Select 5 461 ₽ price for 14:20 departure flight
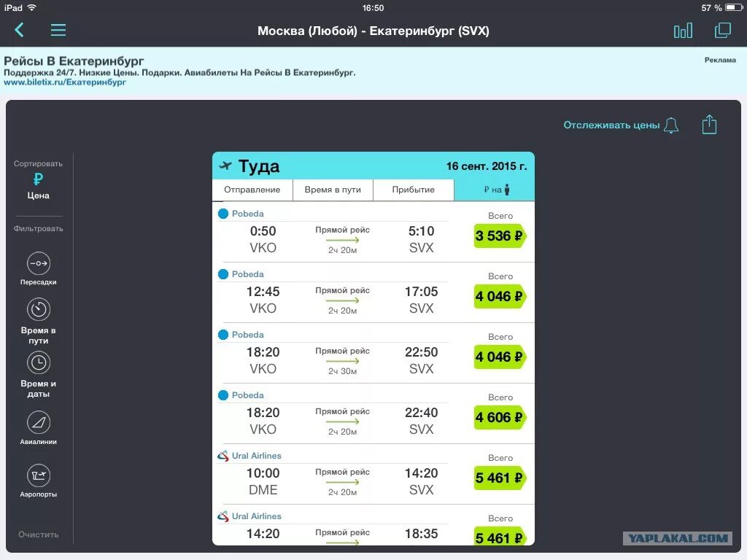Screen dimensions: 747x560 (x=500, y=536)
